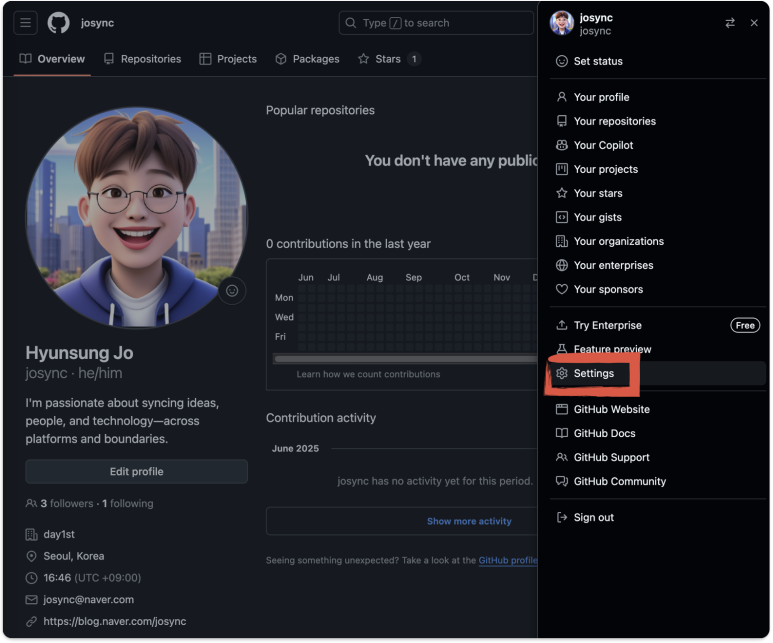Open Feature preview menu entry
Viewport: 773px width, 643px height.
pyautogui.click(x=658, y=349)
